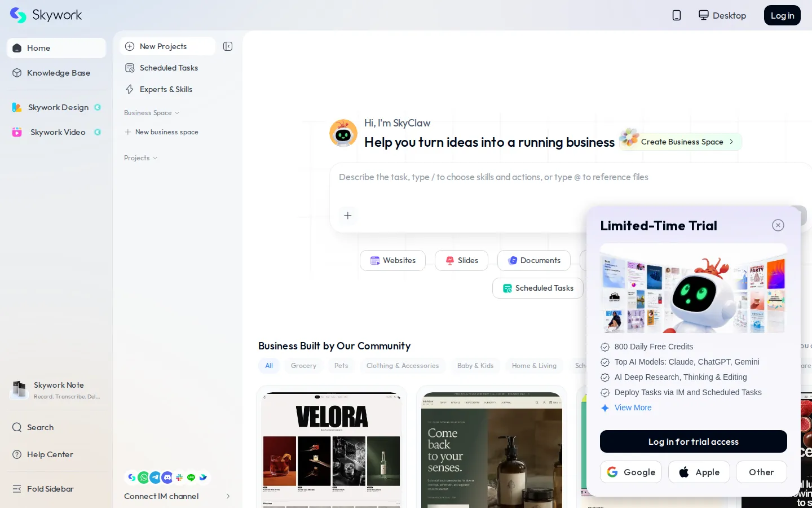The height and width of the screenshot is (508, 812).
Task: Click 'Business Built by Our Community' heading
Action: 334,346
